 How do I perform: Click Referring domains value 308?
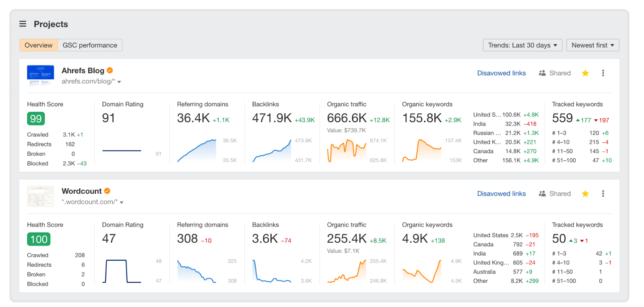coord(188,239)
